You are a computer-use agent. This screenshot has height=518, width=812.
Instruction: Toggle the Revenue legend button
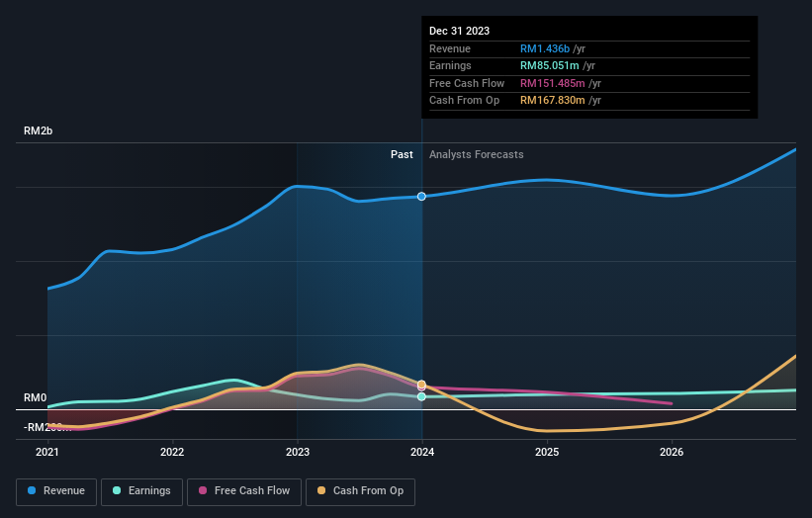(x=56, y=491)
